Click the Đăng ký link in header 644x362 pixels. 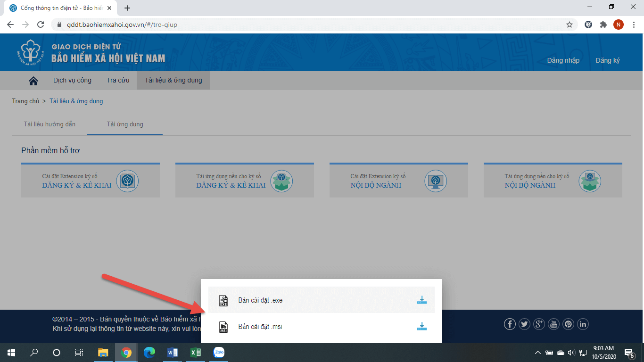pos(607,60)
